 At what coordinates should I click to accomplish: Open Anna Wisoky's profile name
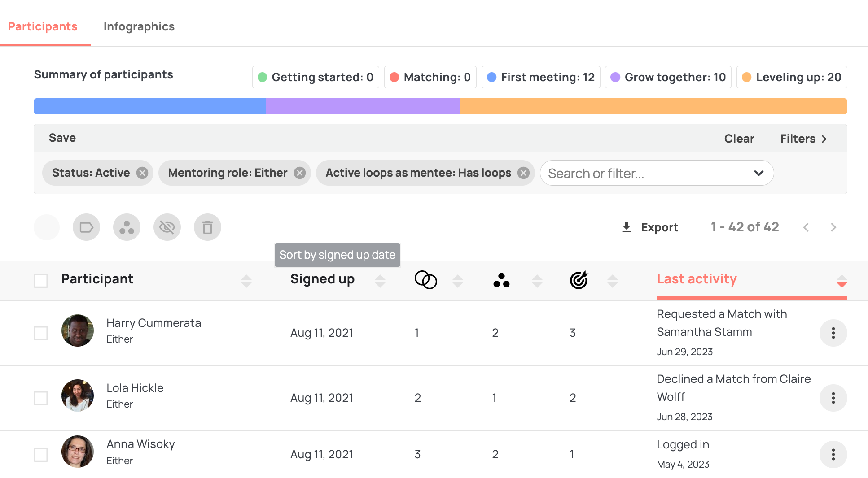[140, 444]
